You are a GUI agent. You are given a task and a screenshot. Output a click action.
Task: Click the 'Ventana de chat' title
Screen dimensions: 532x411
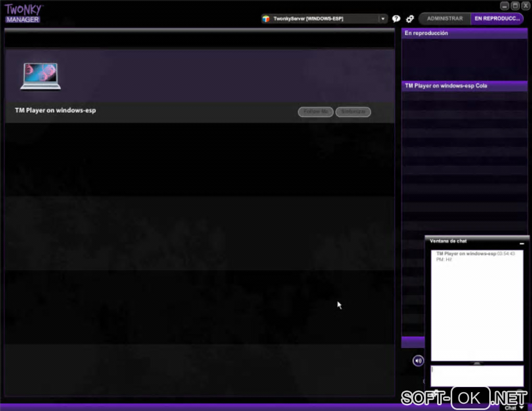[x=448, y=241]
